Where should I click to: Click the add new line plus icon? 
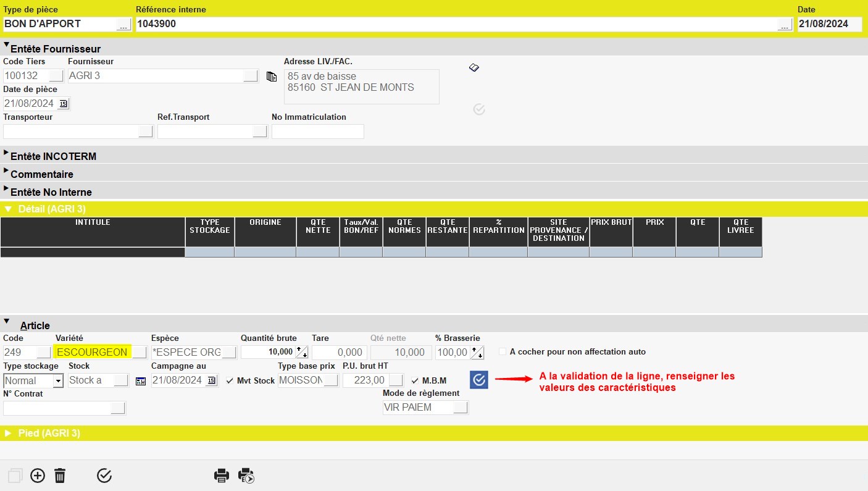[x=38, y=476]
